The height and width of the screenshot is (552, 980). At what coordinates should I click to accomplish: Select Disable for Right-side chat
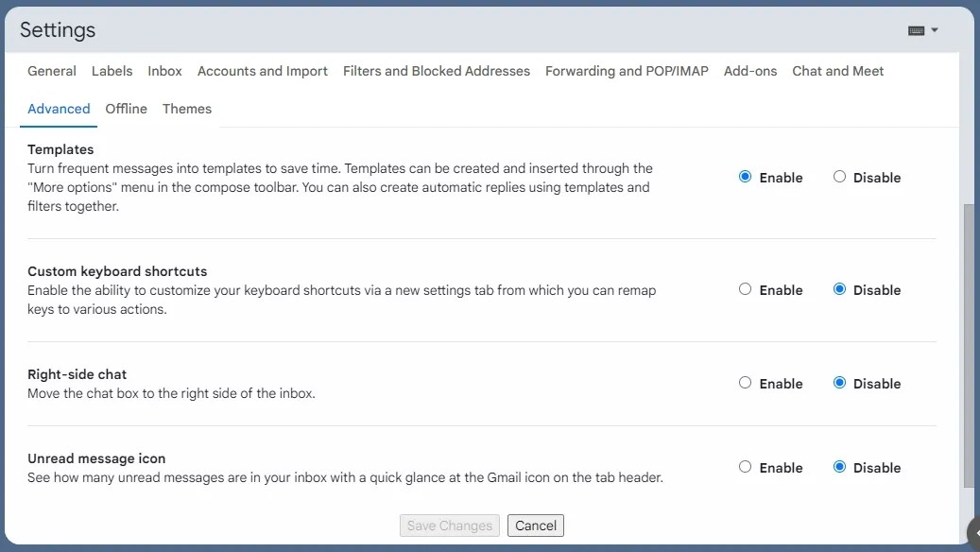(839, 383)
